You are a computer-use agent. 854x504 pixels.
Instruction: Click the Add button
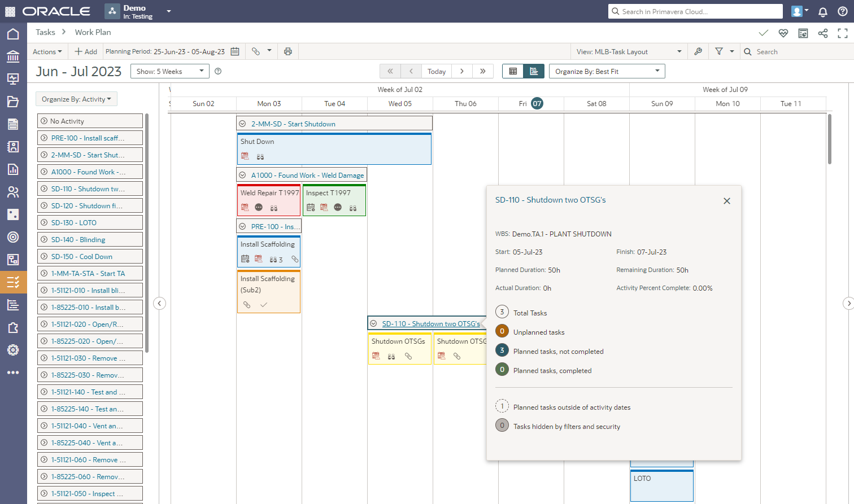pos(86,51)
